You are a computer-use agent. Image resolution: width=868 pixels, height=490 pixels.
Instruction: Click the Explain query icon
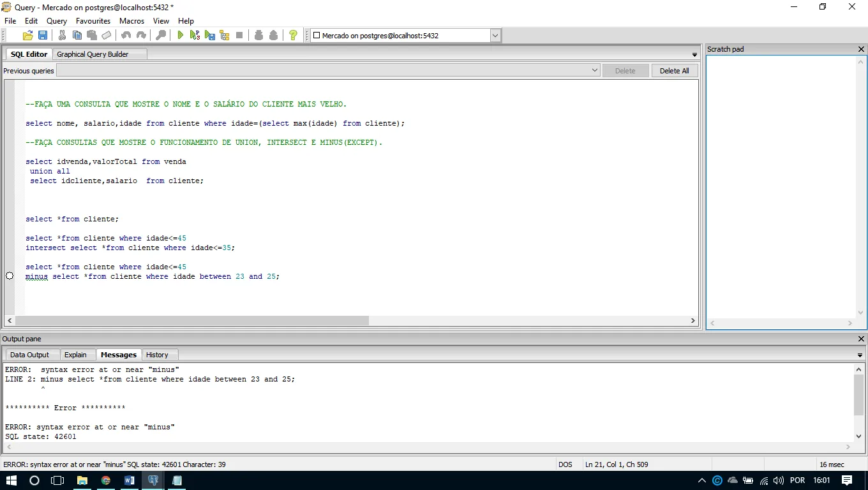coord(225,36)
